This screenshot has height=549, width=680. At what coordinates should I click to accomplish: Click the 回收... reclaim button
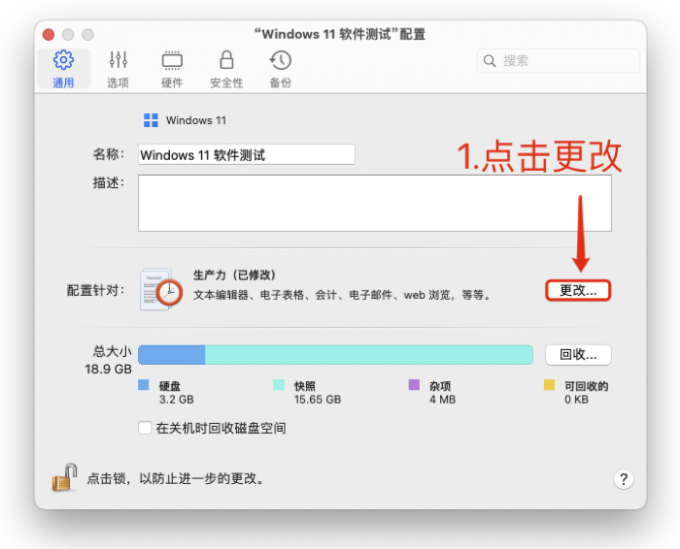click(x=578, y=355)
